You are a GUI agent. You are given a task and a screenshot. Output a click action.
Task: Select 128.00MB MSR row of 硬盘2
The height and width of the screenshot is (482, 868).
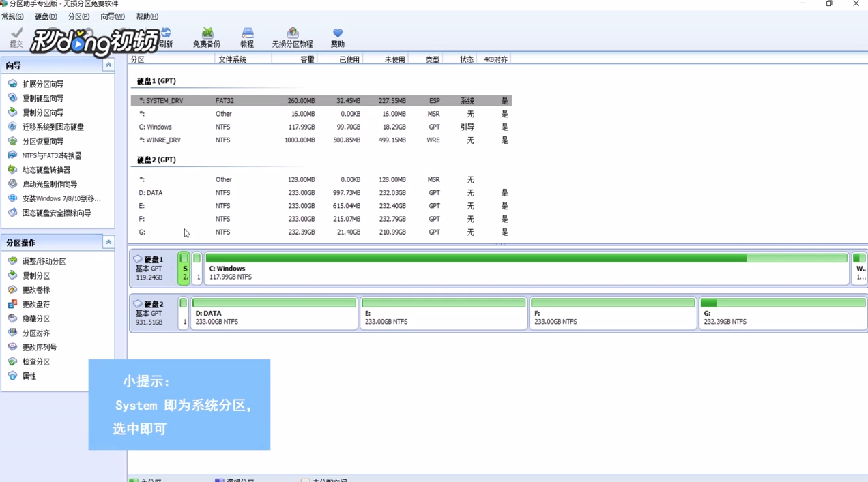321,179
